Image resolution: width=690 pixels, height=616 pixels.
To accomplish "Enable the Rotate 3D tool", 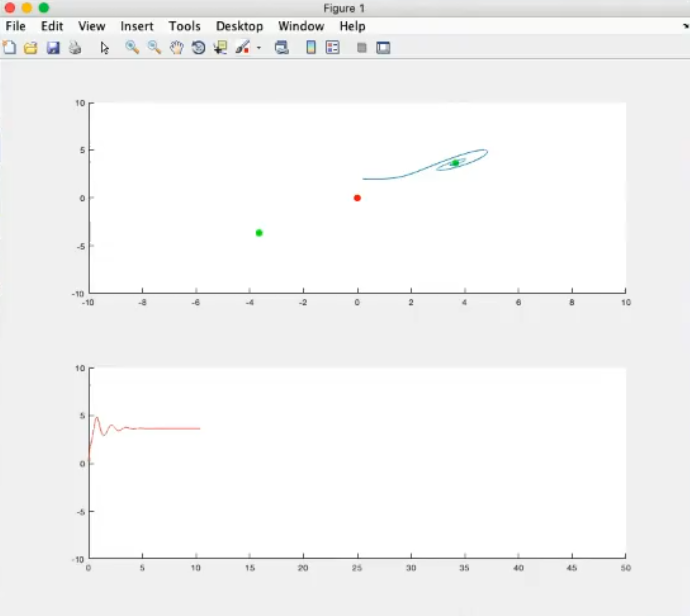I will point(198,47).
